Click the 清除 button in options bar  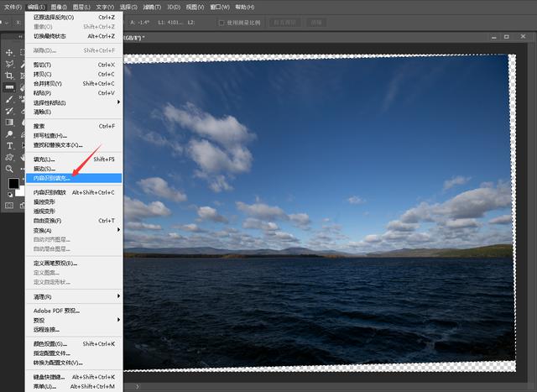point(317,23)
